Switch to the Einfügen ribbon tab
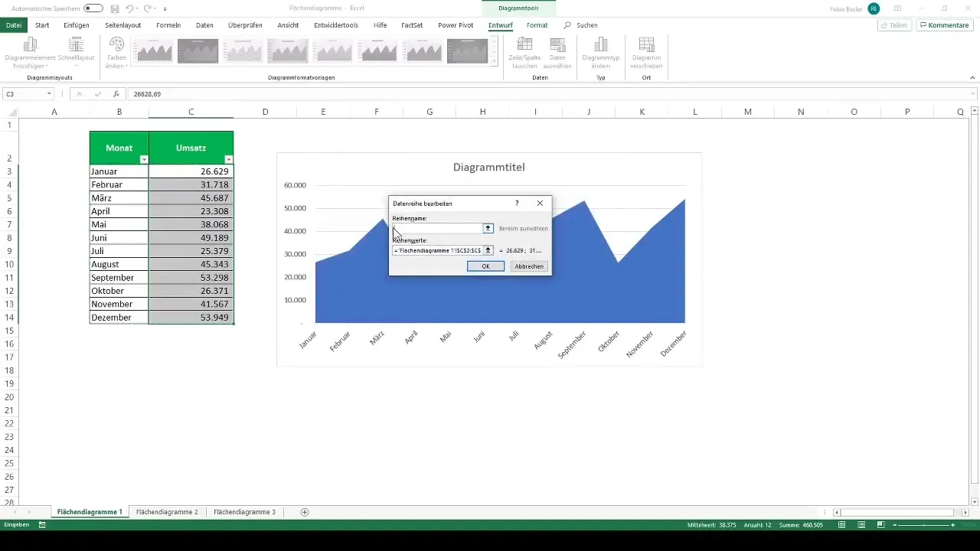This screenshot has height=551, width=980. tap(77, 25)
